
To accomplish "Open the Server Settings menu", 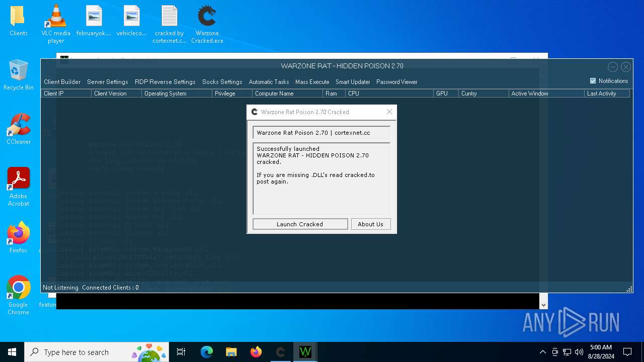I will coord(107,82).
